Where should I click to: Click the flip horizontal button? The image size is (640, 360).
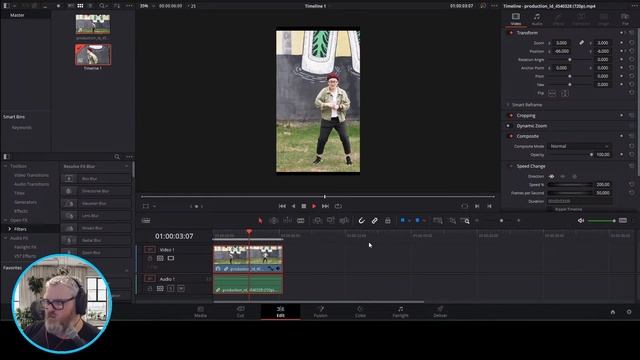click(x=552, y=93)
